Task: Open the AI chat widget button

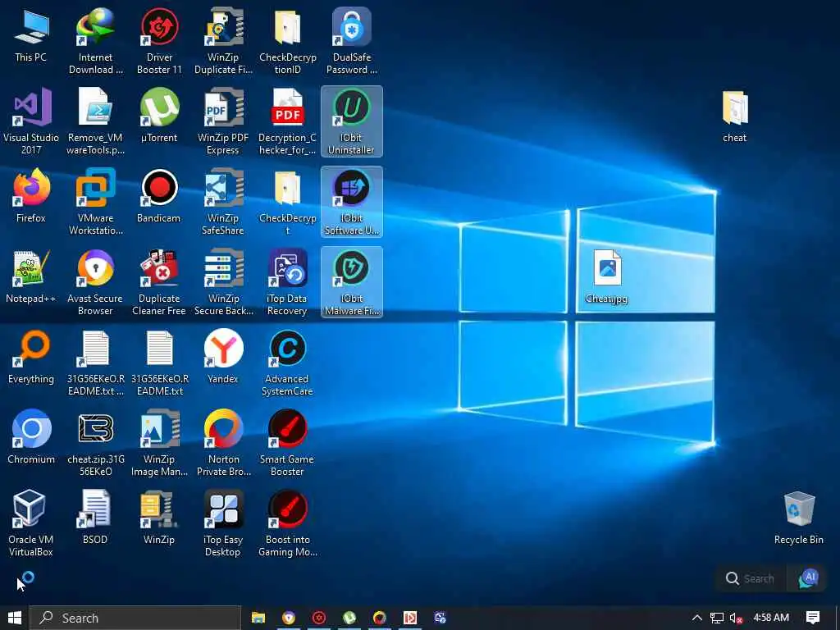Action: [808, 578]
